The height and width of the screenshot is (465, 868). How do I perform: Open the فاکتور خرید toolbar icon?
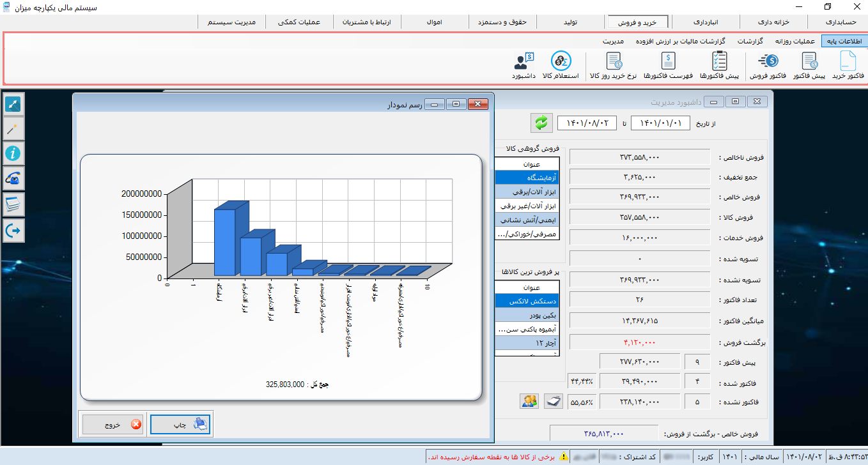click(848, 66)
